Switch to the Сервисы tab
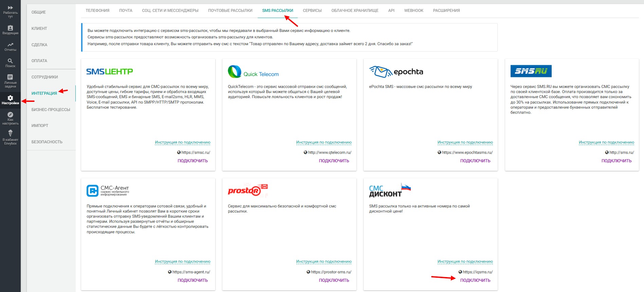 click(x=312, y=11)
